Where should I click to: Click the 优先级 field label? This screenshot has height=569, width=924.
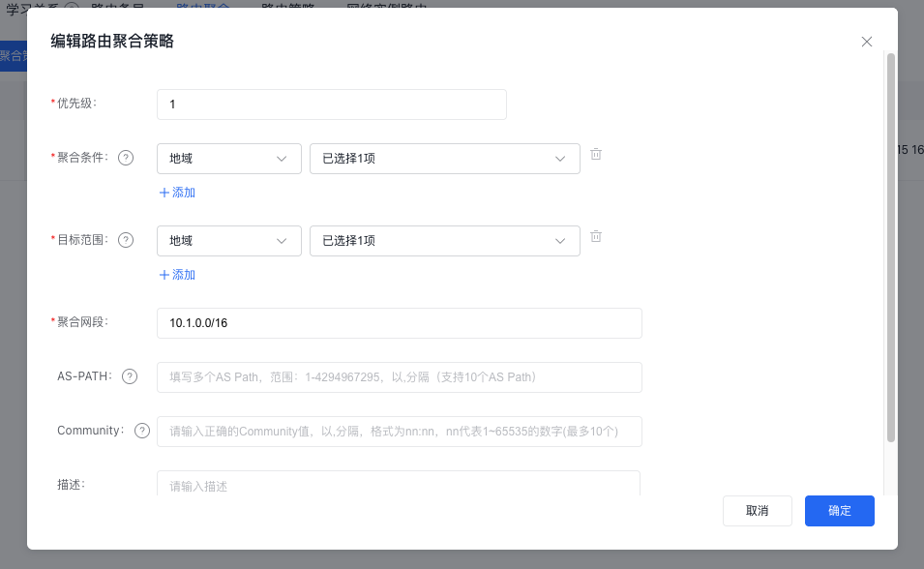tap(76, 104)
